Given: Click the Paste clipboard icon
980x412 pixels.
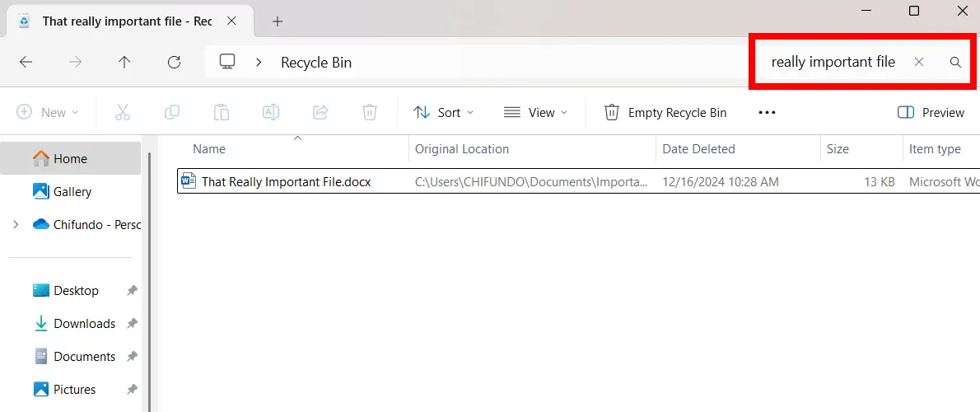Looking at the screenshot, I should 222,113.
